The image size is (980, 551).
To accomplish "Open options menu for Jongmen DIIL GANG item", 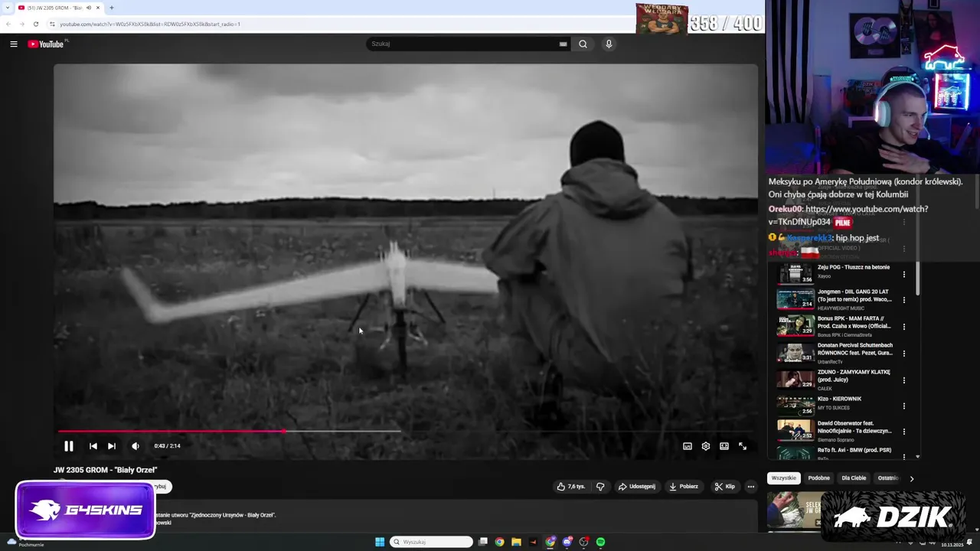I will [x=904, y=300].
